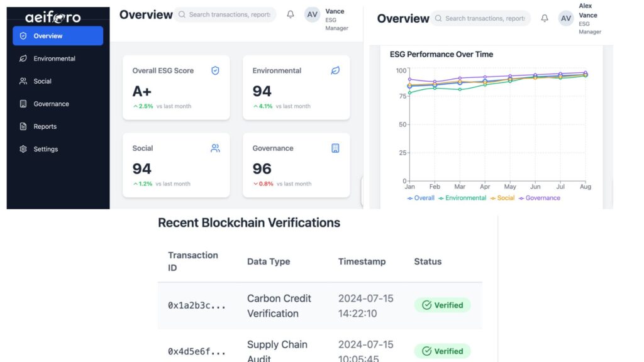
Task: Click the shield icon on the Overall ESG Score card
Action: point(215,71)
